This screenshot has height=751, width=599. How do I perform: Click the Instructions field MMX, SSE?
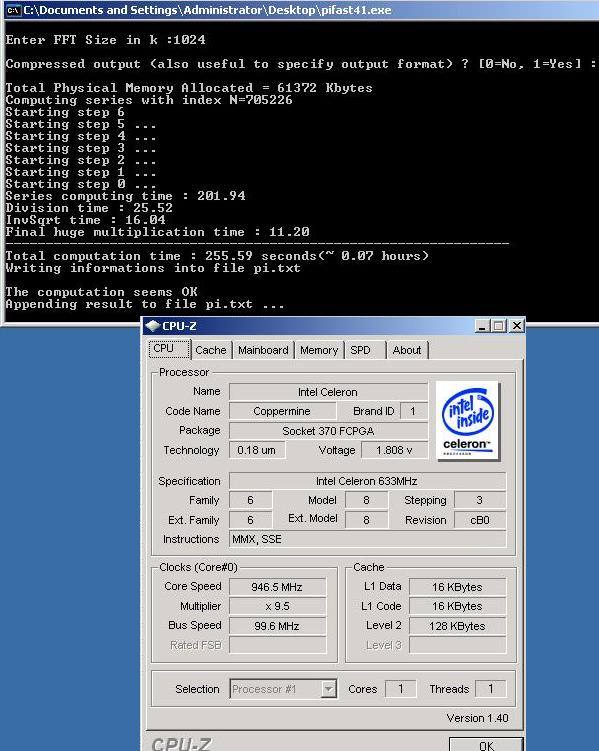pos(367,539)
